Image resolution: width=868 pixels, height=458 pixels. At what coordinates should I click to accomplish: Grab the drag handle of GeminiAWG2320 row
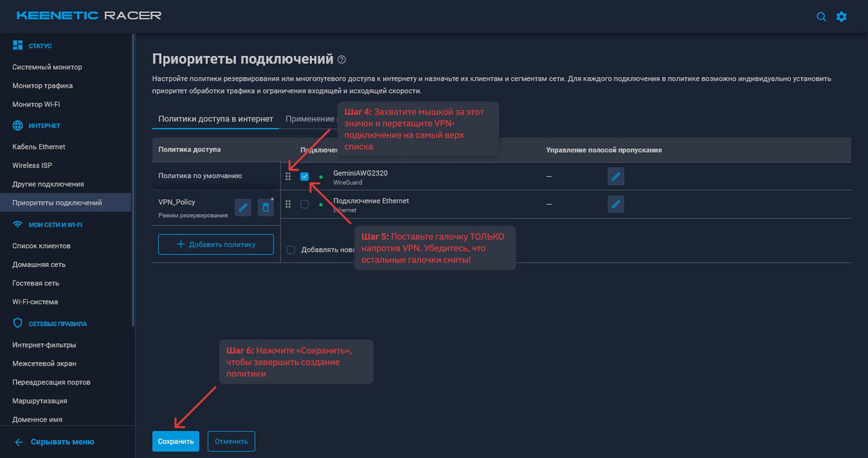coord(288,176)
